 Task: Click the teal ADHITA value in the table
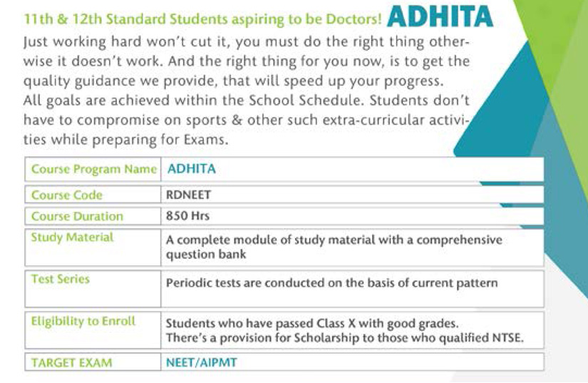[x=191, y=170]
